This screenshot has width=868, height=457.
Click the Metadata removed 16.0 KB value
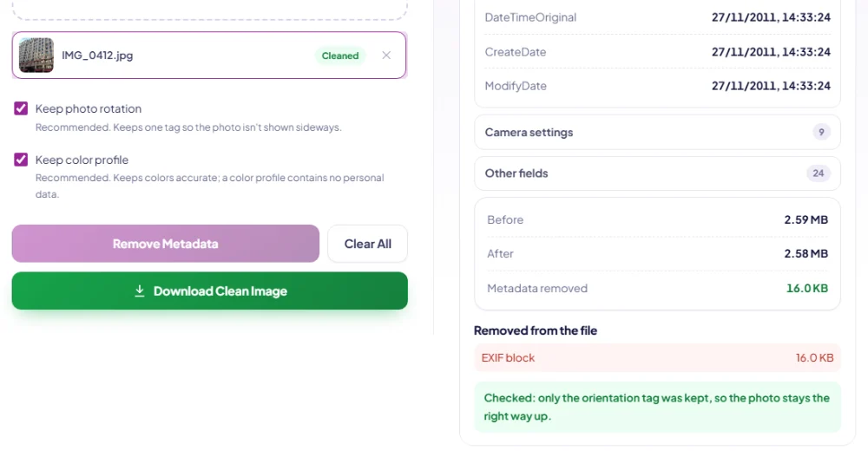point(807,288)
